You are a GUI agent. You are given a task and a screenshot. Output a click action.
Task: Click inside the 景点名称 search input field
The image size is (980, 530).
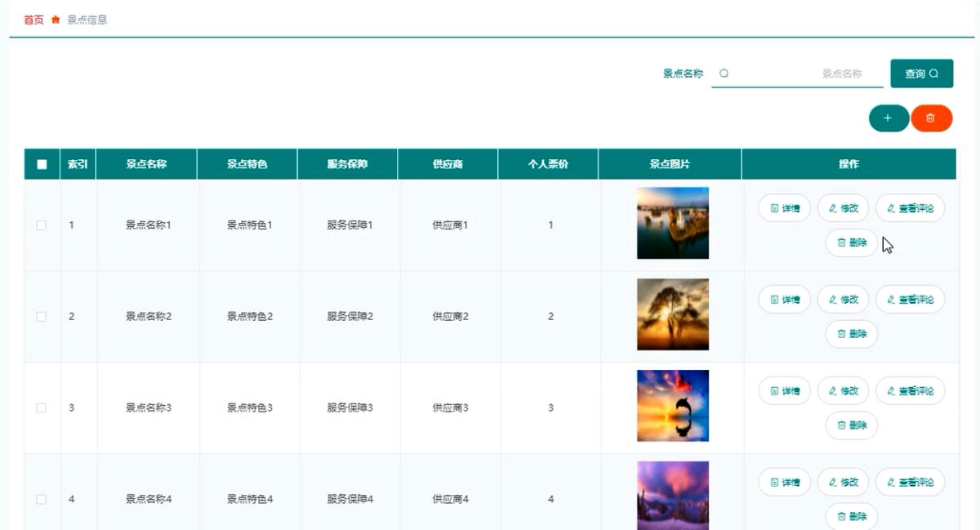click(x=800, y=73)
